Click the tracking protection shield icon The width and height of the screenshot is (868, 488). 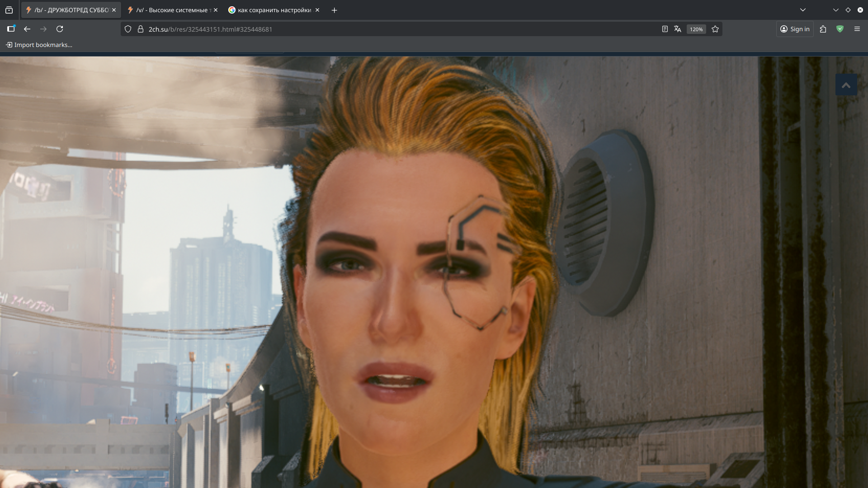pos(128,29)
